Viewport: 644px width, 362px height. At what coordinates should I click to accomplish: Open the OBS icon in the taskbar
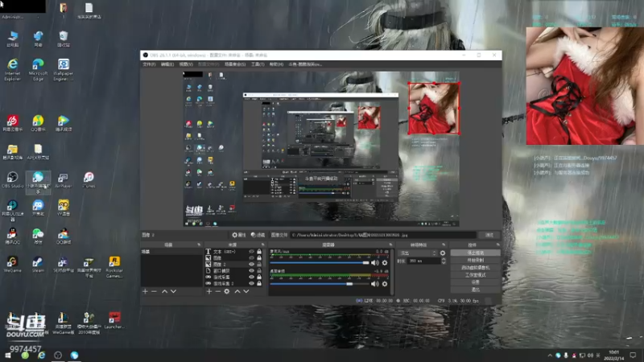point(58,356)
